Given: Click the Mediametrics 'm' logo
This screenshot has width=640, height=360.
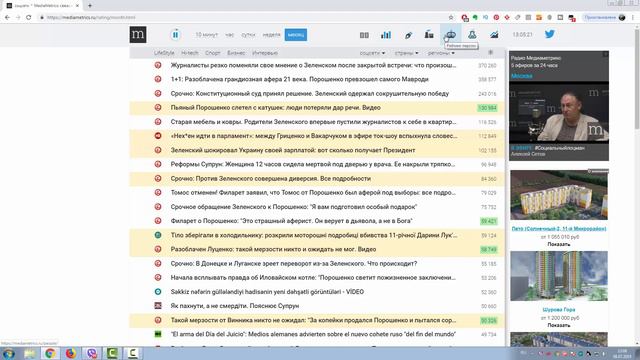Looking at the screenshot, I should pyautogui.click(x=138, y=35).
